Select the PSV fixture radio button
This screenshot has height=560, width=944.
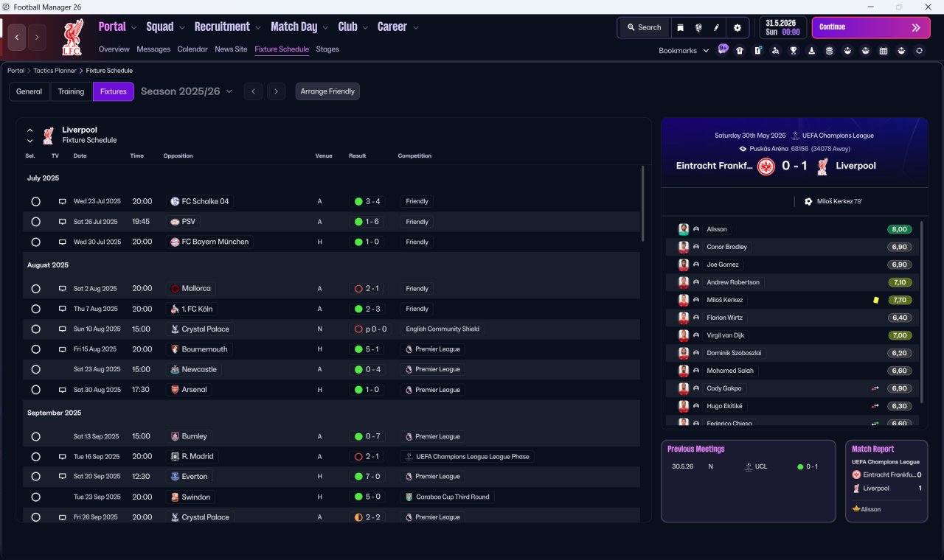[x=35, y=222]
